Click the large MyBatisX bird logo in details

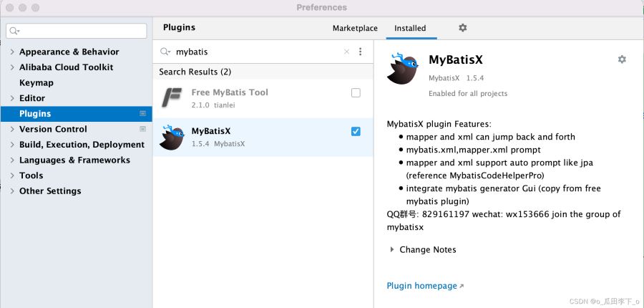(x=402, y=68)
